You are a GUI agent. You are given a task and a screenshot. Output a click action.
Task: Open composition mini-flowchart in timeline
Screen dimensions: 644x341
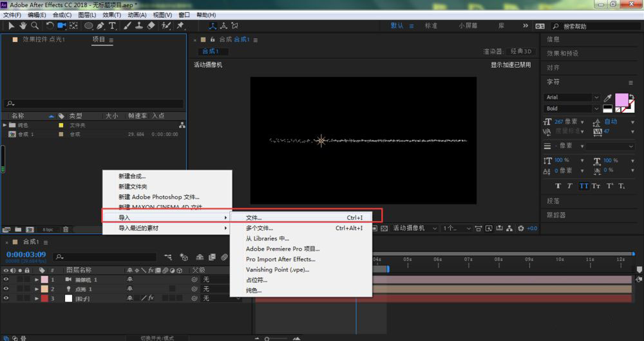(x=168, y=257)
